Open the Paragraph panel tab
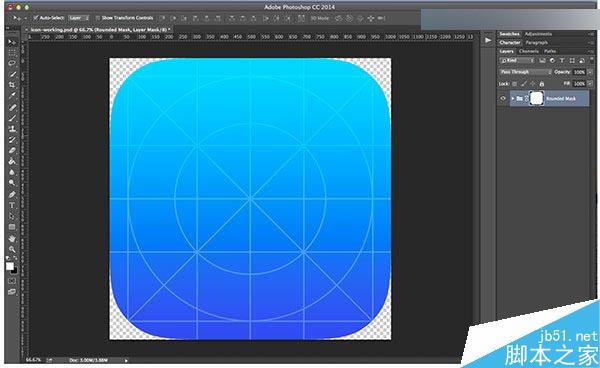The image size is (600, 368). click(536, 42)
